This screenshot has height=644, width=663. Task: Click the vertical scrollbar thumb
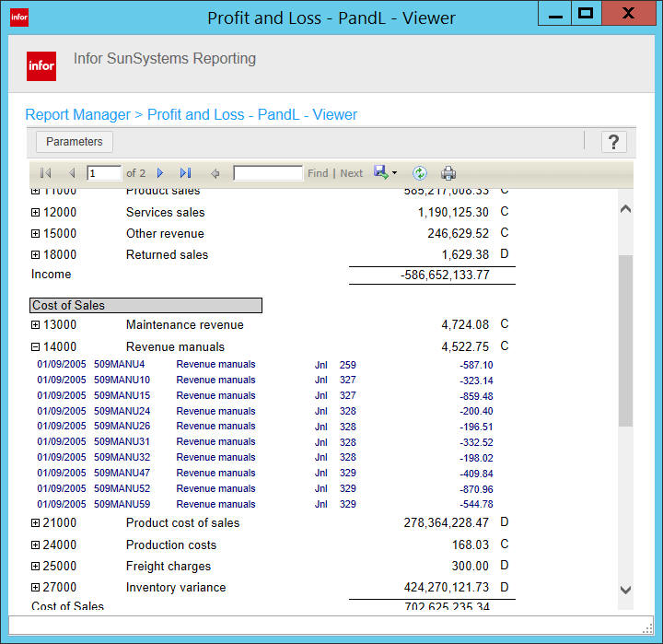625,341
